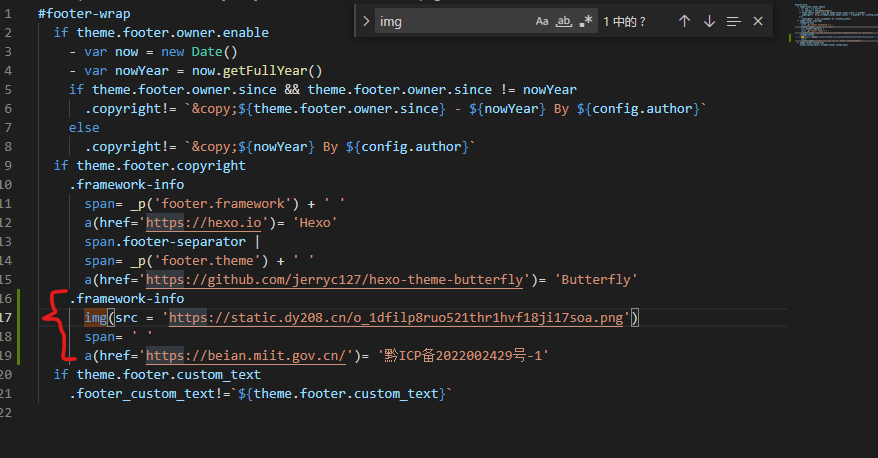
Task: Go to previous match arrow
Action: pyautogui.click(x=684, y=21)
